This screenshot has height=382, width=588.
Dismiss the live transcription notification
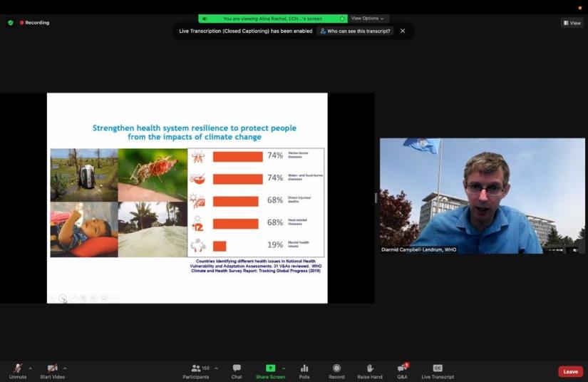[x=403, y=31]
